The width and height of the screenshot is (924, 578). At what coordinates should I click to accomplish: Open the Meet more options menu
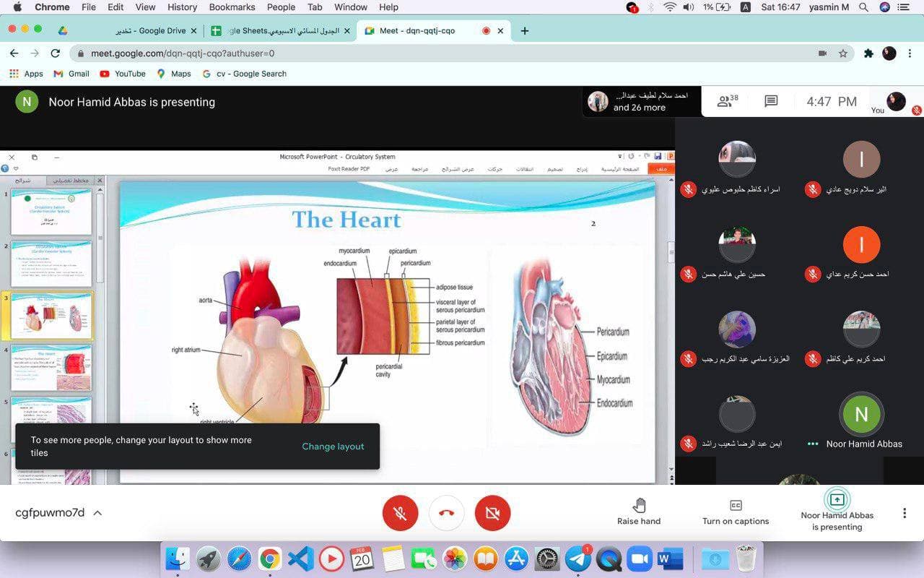click(905, 513)
